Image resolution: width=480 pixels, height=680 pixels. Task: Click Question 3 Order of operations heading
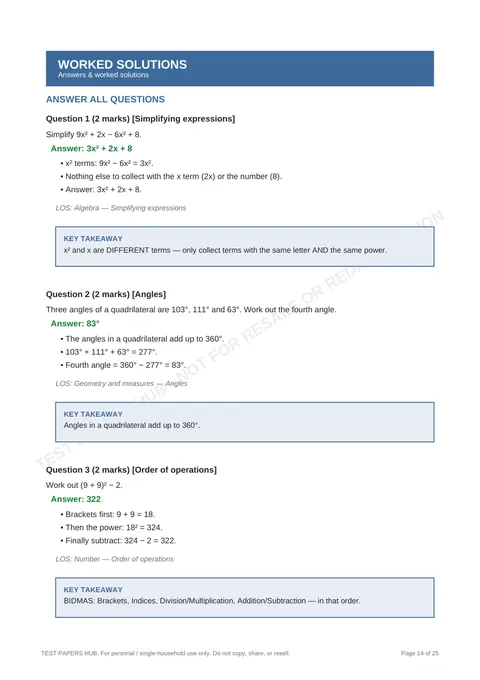point(131,470)
